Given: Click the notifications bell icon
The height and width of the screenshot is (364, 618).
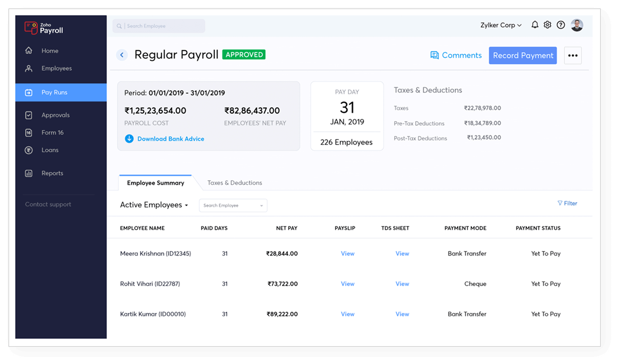Looking at the screenshot, I should (x=534, y=25).
